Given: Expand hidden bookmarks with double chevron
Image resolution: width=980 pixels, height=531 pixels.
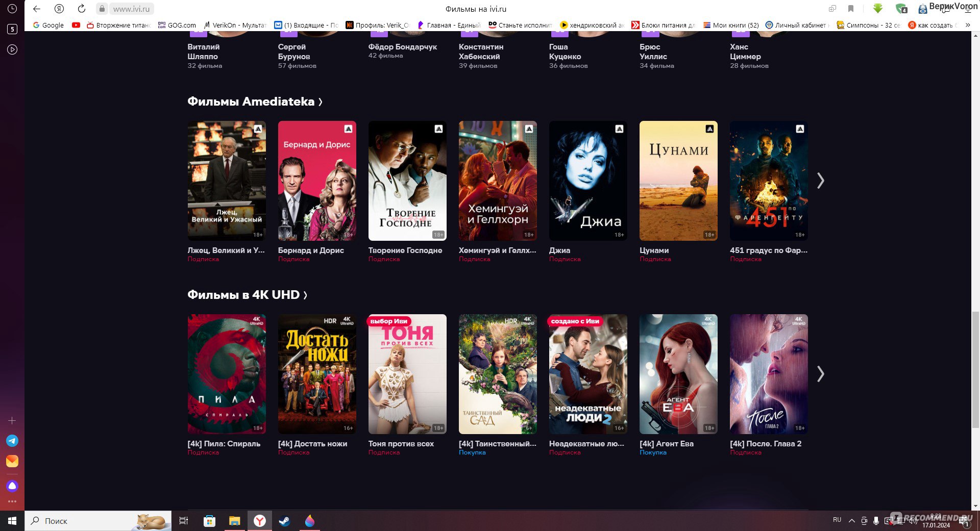Looking at the screenshot, I should click(968, 25).
